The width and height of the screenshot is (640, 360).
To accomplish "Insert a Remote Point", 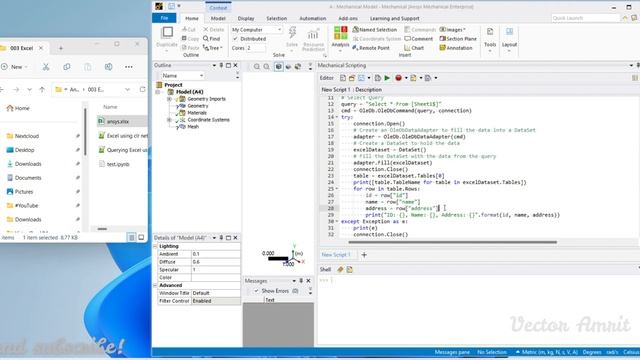I will [371, 48].
